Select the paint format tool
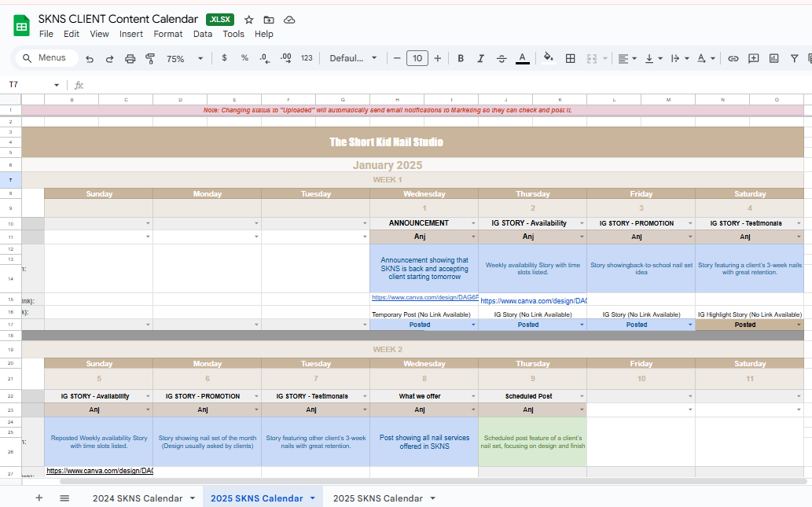The image size is (812, 507). click(x=151, y=58)
